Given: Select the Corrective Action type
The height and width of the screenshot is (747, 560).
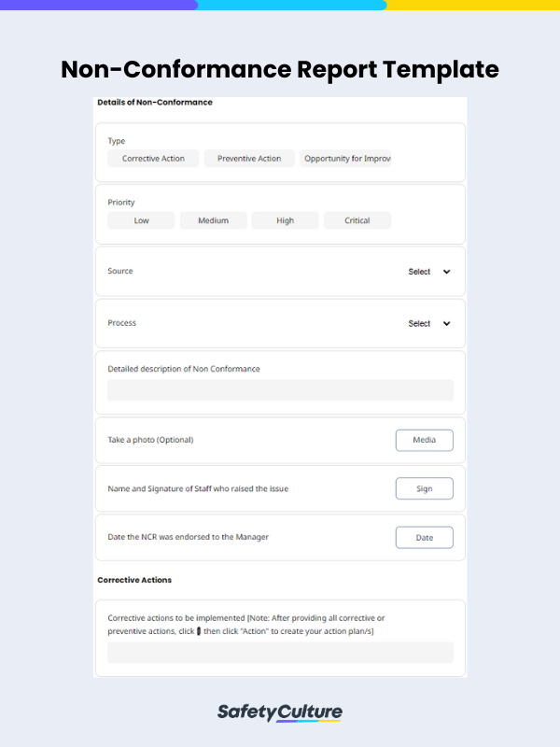Looking at the screenshot, I should click(x=153, y=159).
